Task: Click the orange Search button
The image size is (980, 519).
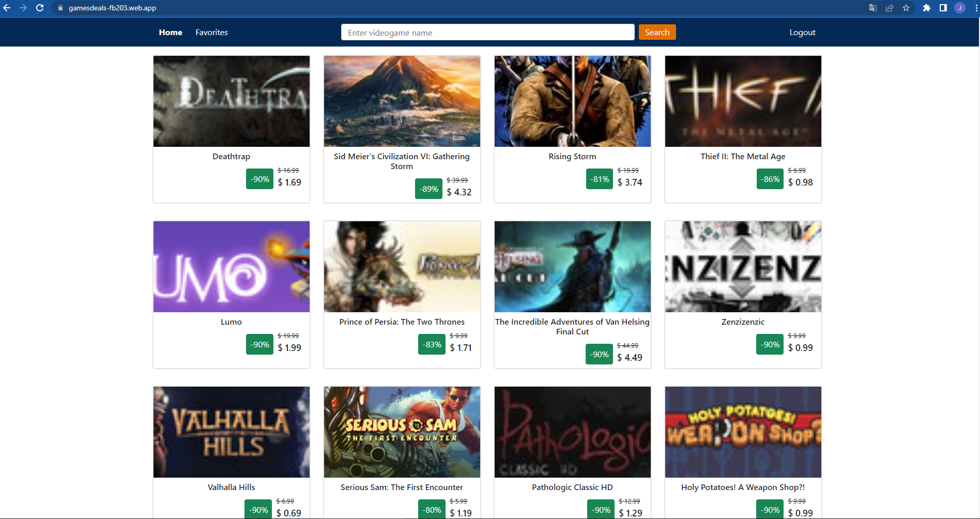Action: click(x=657, y=32)
